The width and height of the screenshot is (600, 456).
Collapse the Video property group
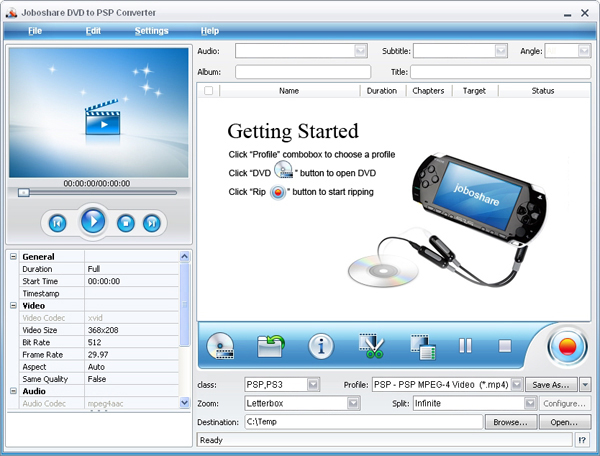tap(13, 305)
